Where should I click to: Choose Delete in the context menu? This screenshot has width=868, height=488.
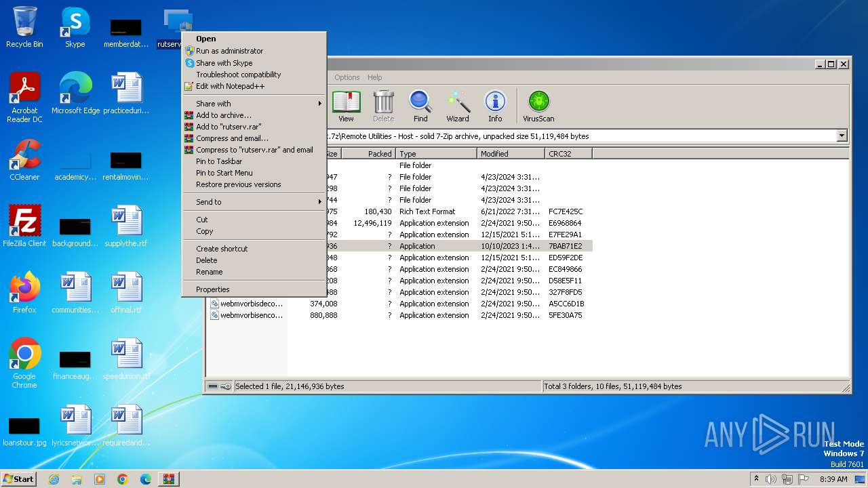pyautogui.click(x=254, y=260)
